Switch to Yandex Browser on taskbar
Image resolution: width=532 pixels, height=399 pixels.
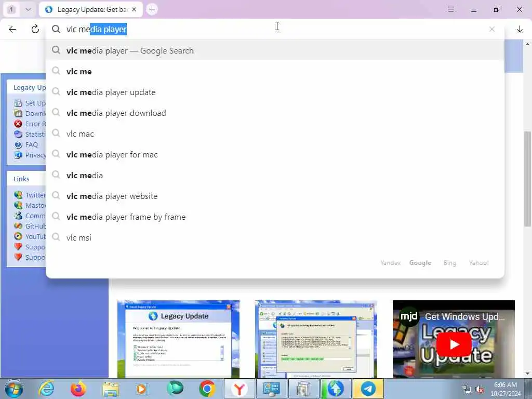click(x=239, y=389)
